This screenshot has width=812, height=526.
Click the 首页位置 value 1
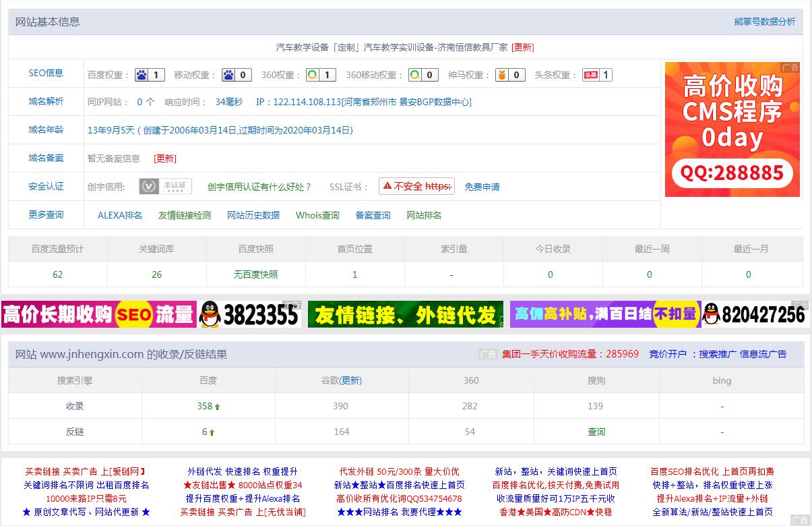[x=355, y=274]
